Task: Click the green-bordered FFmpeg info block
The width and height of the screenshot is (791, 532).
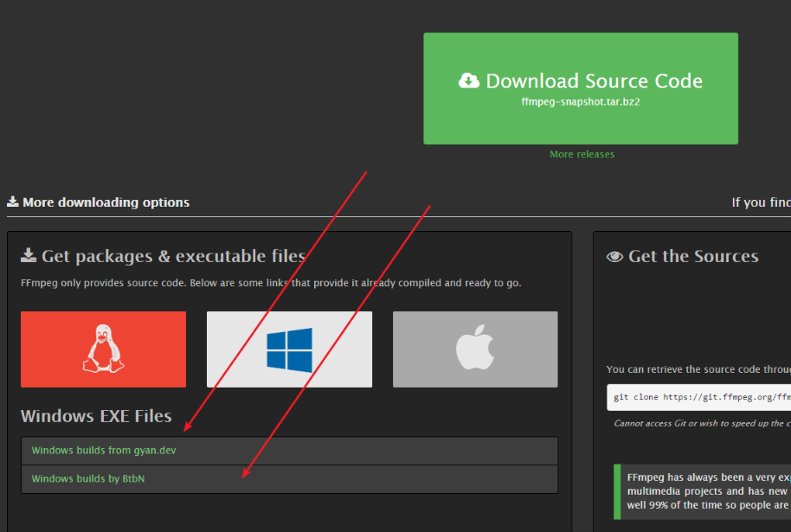Action: (703, 491)
